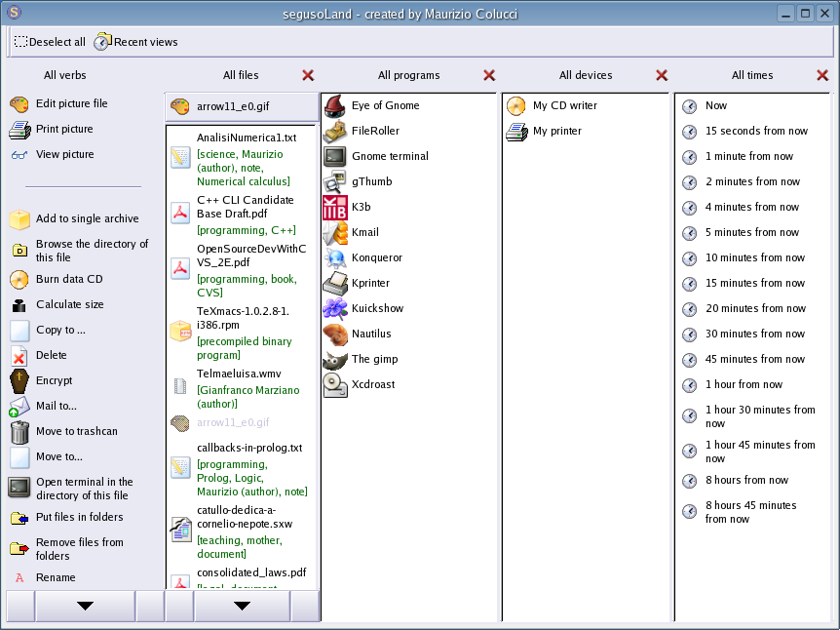Open Recent views from the toolbar
Image resolution: width=840 pixels, height=630 pixels.
tap(135, 42)
